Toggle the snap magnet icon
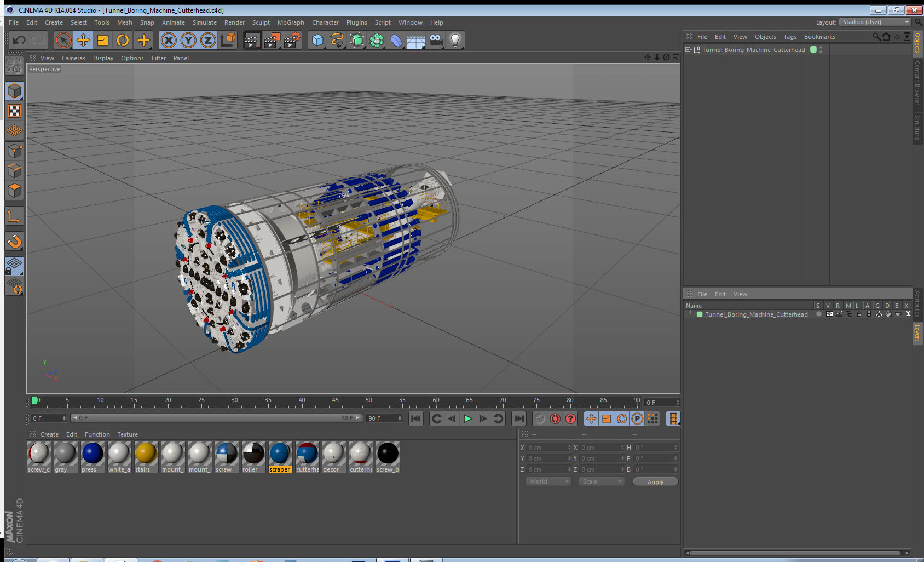 [x=14, y=241]
